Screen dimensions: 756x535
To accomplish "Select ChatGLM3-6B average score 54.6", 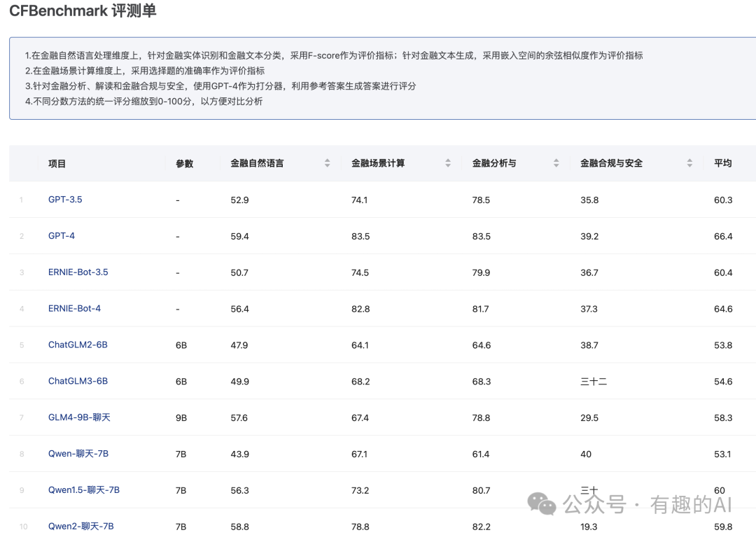I will coord(723,382).
